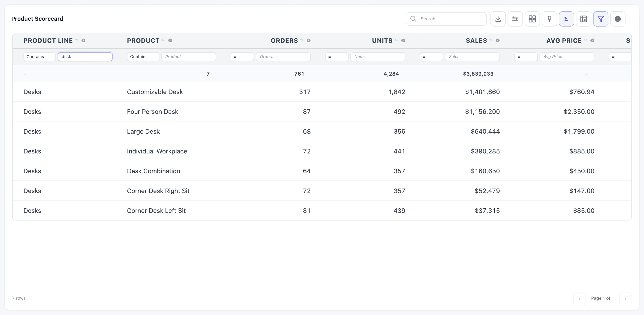Screen dimensions: 644x315
Task: Click the Avg Price filter value field
Action: pos(567,57)
